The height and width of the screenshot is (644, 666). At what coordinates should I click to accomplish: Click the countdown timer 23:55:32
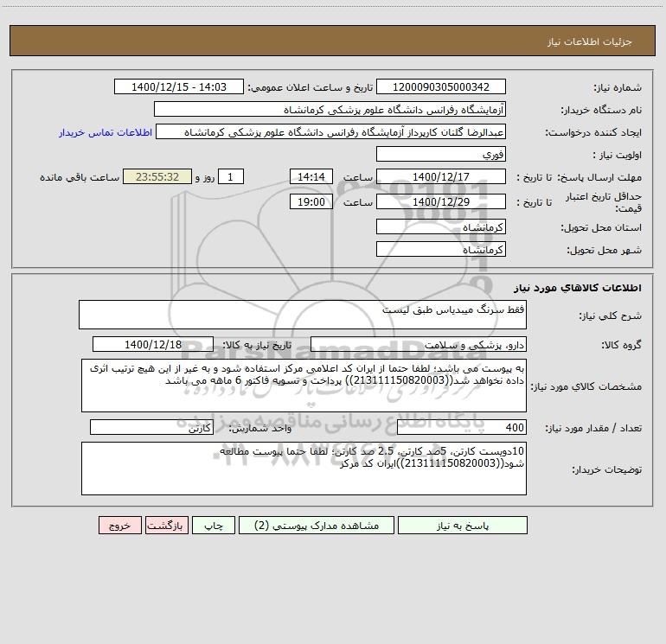point(157,176)
